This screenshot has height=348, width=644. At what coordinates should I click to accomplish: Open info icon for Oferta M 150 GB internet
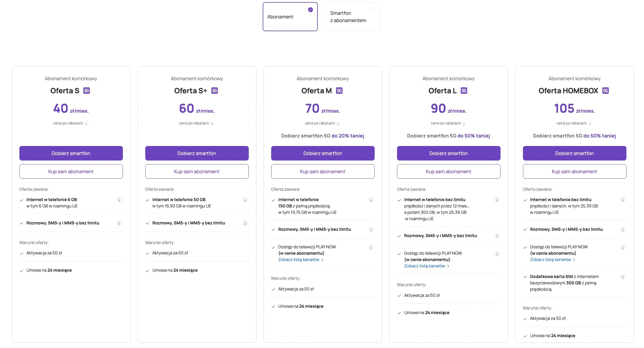[x=371, y=200]
